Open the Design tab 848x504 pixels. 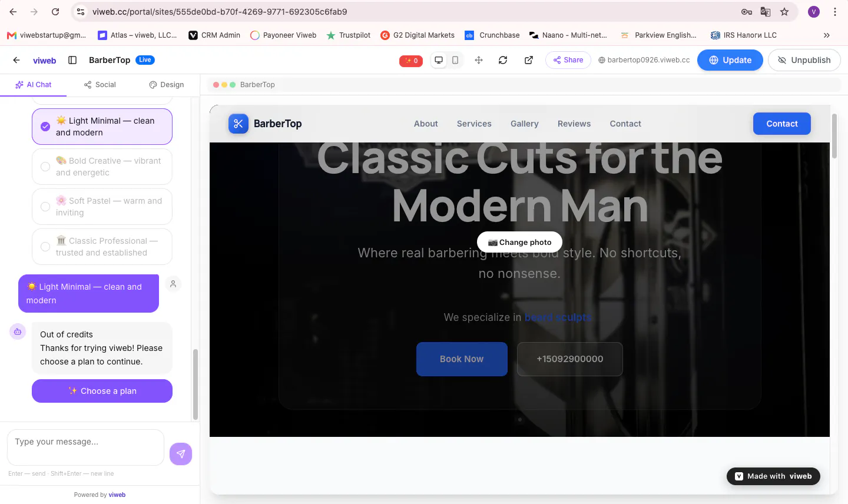(x=167, y=85)
